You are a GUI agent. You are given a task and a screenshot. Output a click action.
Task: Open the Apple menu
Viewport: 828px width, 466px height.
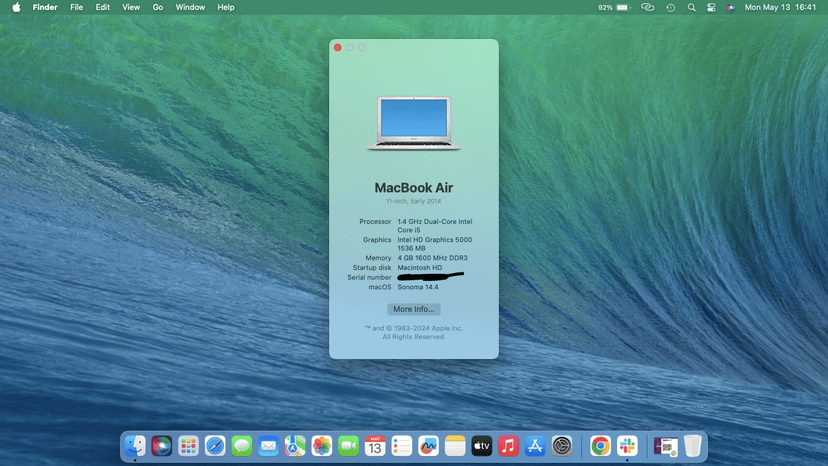(16, 7)
